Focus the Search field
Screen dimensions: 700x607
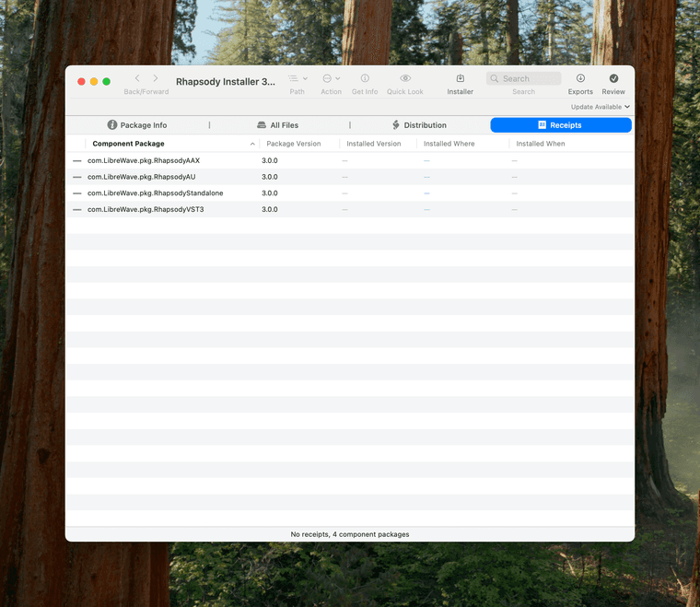point(524,78)
